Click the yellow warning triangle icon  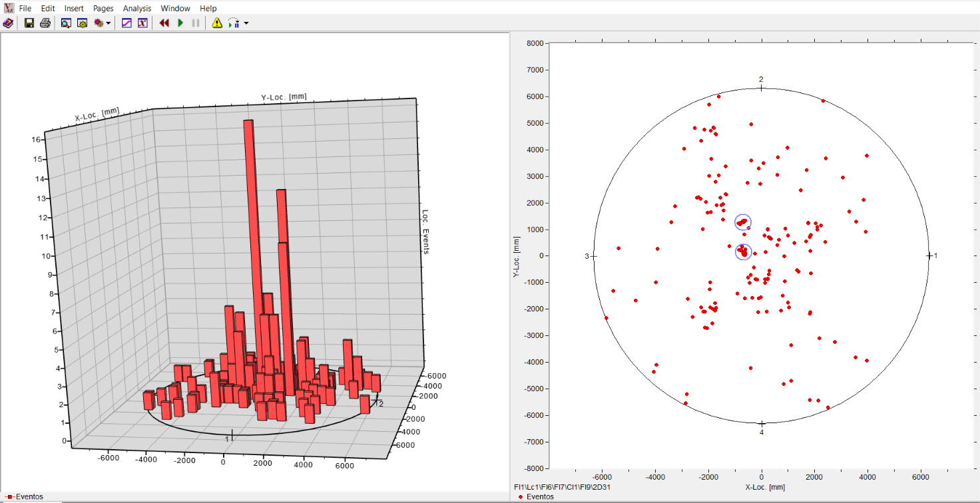coord(217,23)
